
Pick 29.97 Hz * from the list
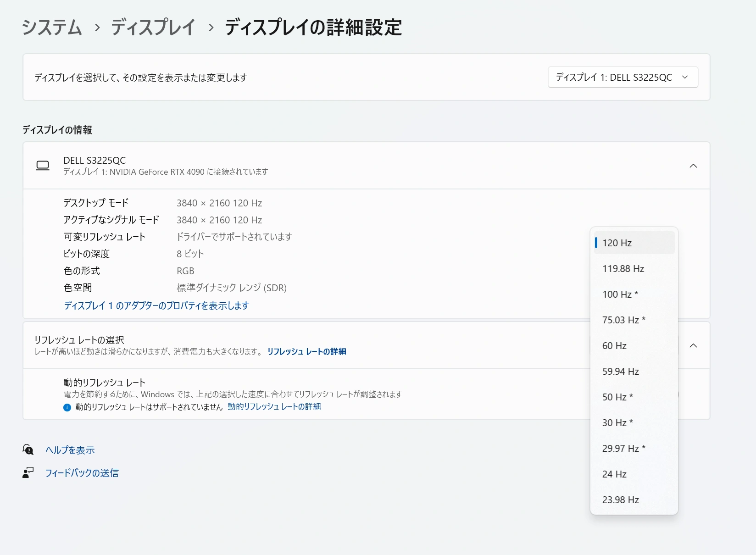point(623,448)
